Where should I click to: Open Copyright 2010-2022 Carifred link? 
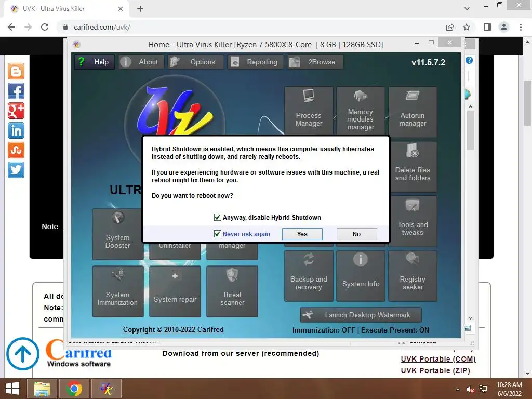[x=174, y=329]
